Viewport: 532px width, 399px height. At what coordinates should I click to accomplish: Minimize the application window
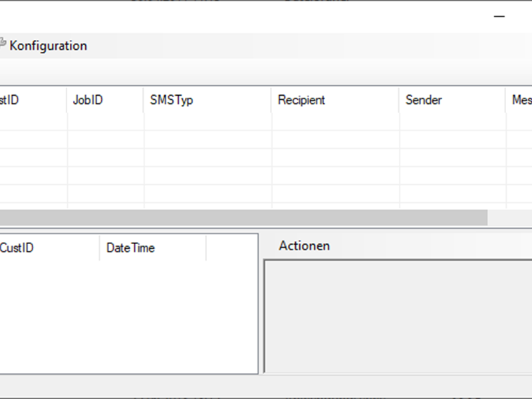coord(499,17)
